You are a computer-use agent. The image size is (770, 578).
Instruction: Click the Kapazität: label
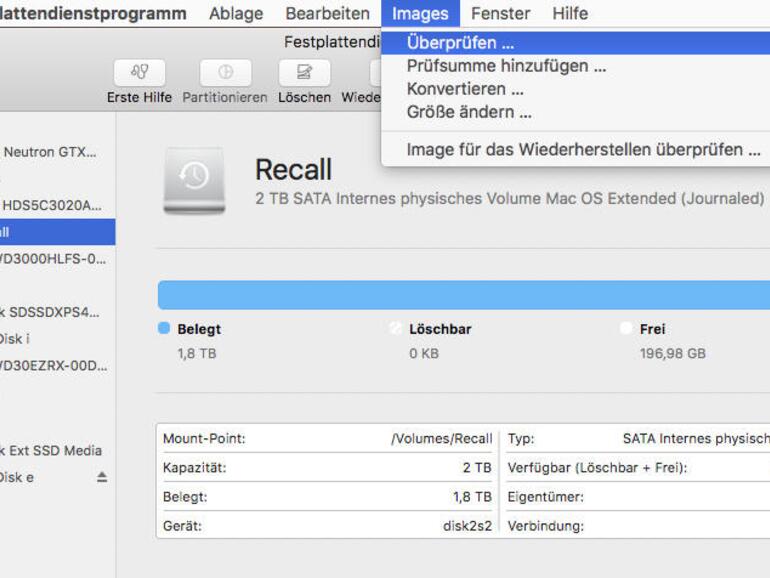(195, 468)
